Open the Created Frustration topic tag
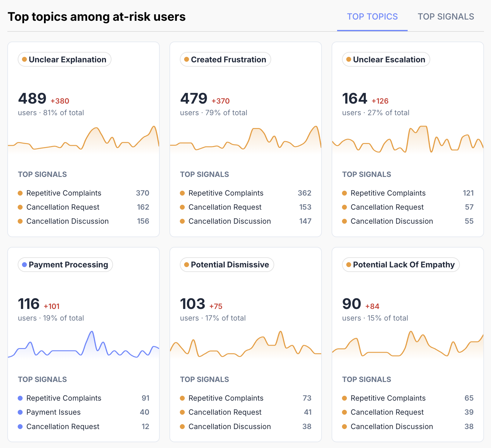The height and width of the screenshot is (448, 491). click(x=225, y=59)
